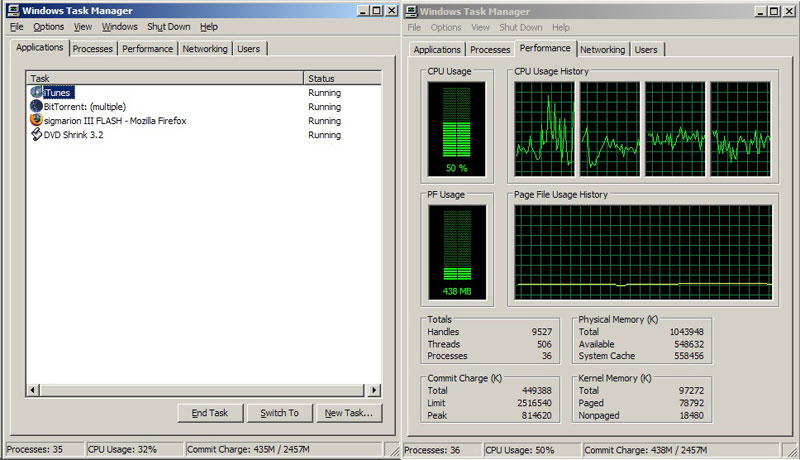
Task: Open the Options menu in left window
Action: click(x=48, y=27)
